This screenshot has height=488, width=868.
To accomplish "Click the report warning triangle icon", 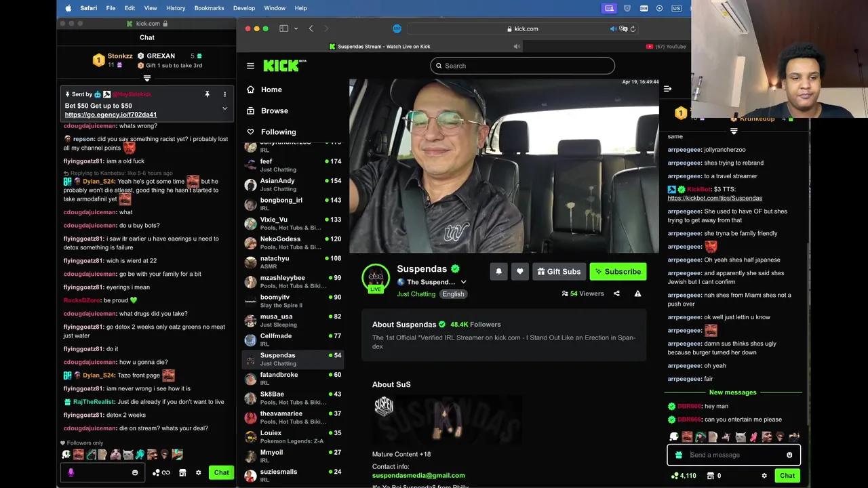I will coord(637,293).
